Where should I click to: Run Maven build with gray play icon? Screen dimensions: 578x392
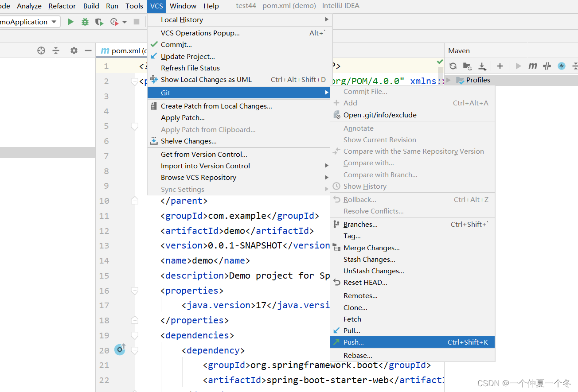tap(518, 66)
